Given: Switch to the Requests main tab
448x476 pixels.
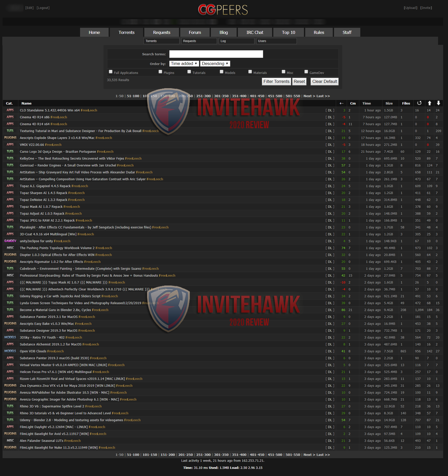Looking at the screenshot, I should point(162,32).
